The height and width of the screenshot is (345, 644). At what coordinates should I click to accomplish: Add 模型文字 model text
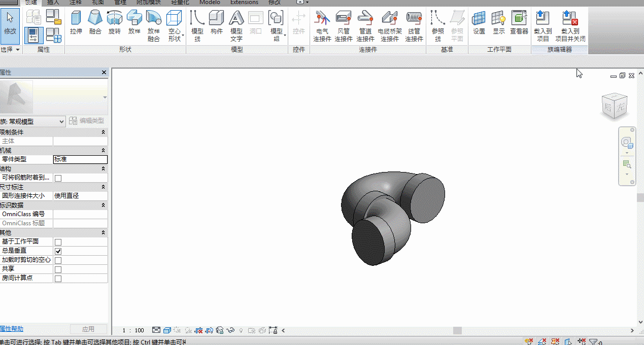(x=236, y=26)
